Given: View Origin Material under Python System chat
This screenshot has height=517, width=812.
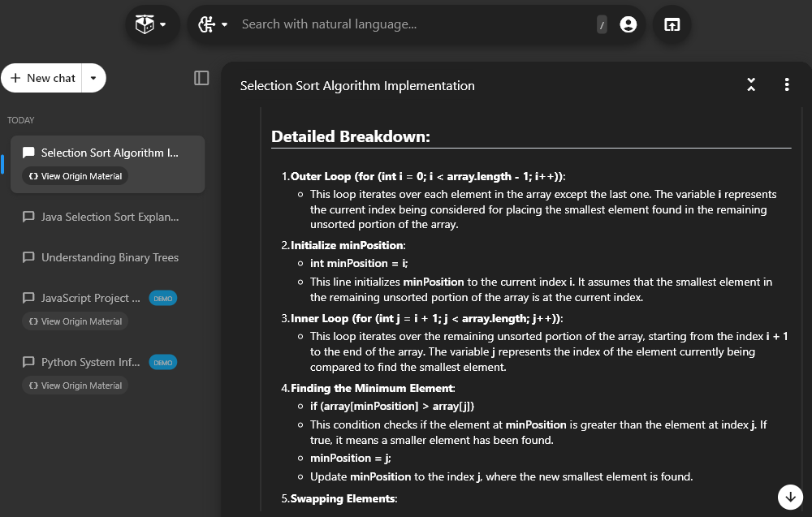Looking at the screenshot, I should (75, 386).
